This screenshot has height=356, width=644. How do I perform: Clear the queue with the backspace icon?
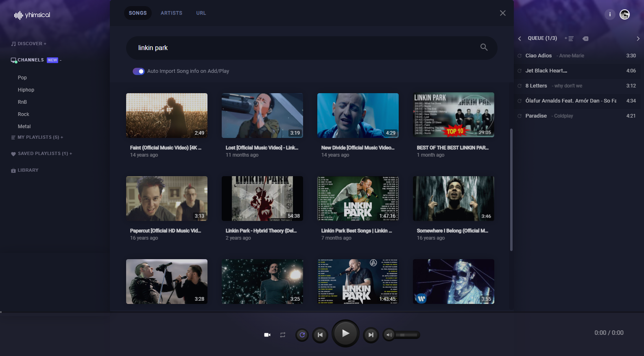click(x=585, y=39)
